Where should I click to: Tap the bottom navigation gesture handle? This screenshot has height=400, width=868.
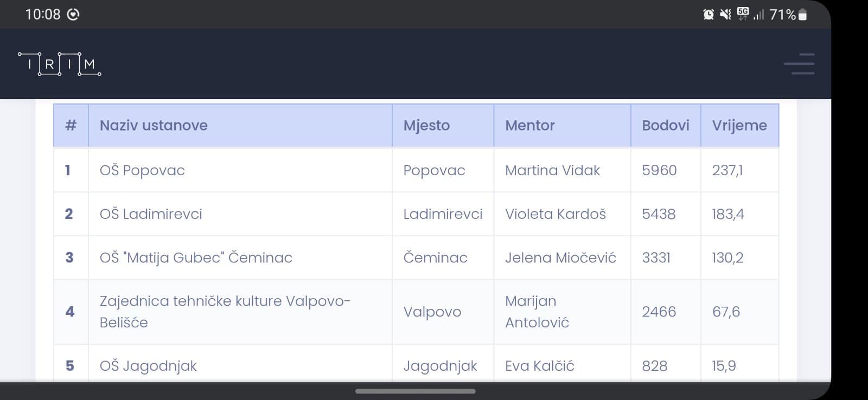(x=416, y=391)
